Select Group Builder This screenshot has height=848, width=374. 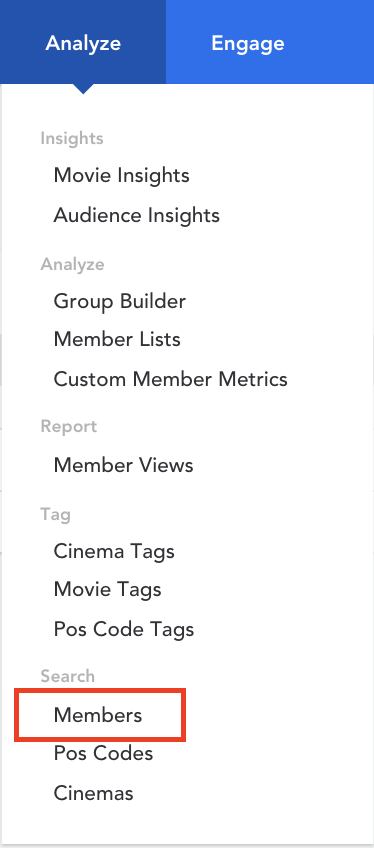(119, 301)
